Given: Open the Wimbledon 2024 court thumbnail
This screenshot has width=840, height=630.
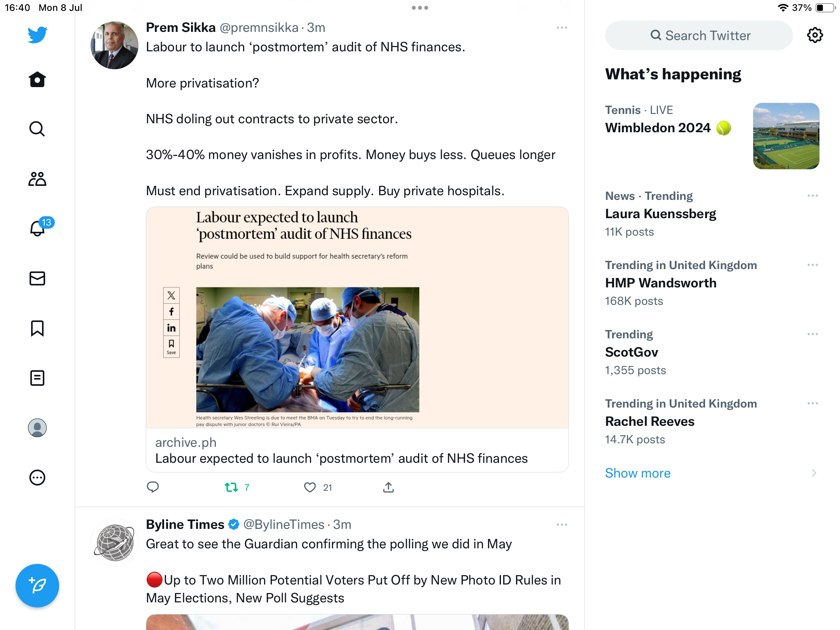Looking at the screenshot, I should pyautogui.click(x=786, y=136).
